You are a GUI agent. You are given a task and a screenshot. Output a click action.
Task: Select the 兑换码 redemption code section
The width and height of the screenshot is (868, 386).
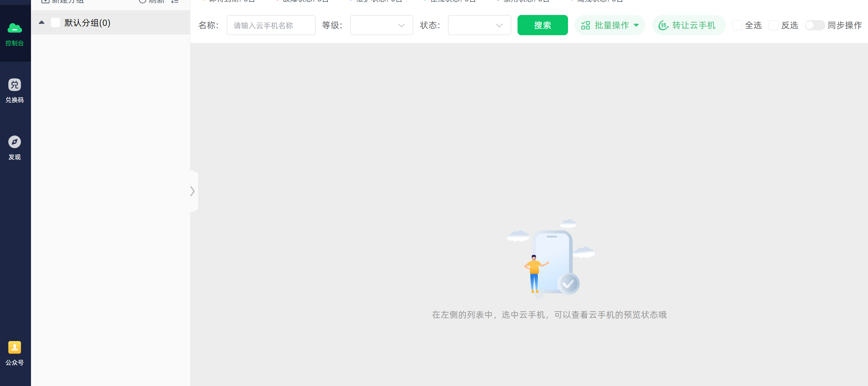(x=15, y=90)
